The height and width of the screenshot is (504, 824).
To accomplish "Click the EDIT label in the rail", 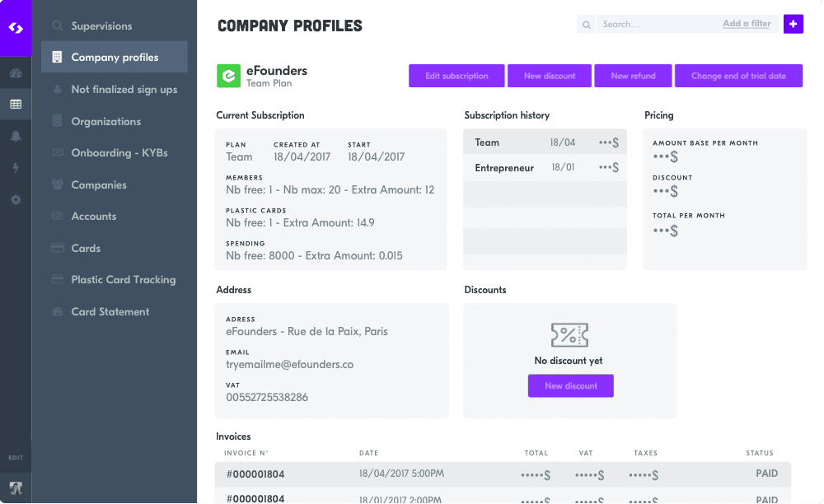I will tap(16, 458).
